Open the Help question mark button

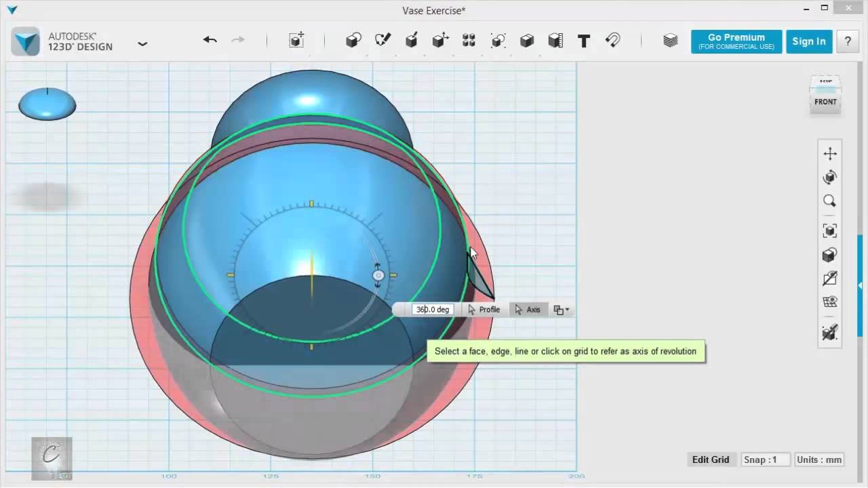coord(848,41)
